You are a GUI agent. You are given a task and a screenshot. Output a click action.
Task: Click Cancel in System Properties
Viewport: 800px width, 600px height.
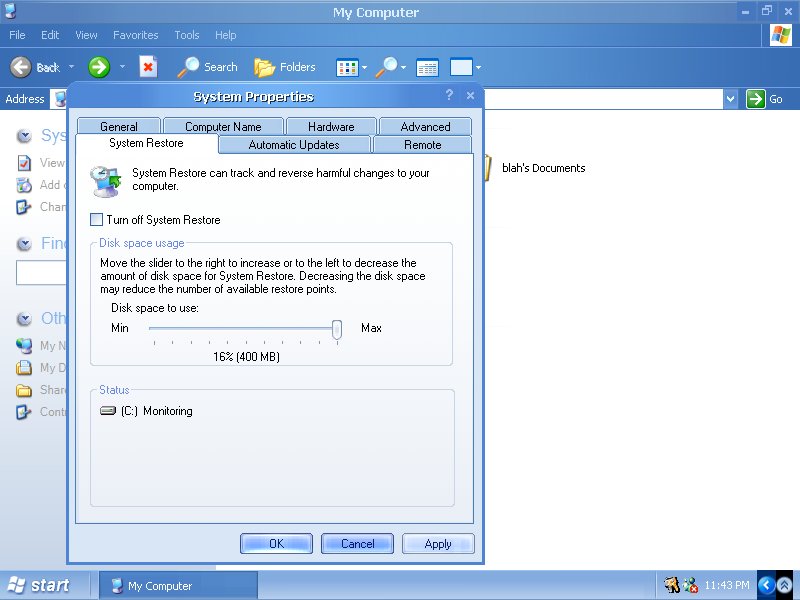coord(358,544)
